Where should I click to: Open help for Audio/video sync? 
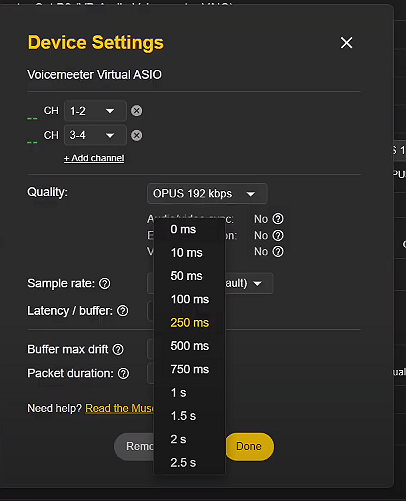[x=278, y=219]
